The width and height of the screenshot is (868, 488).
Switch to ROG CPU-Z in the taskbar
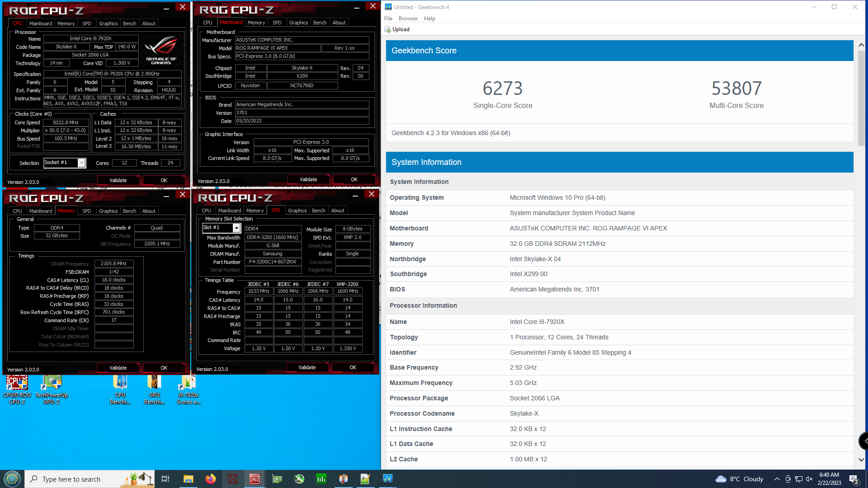(x=255, y=479)
